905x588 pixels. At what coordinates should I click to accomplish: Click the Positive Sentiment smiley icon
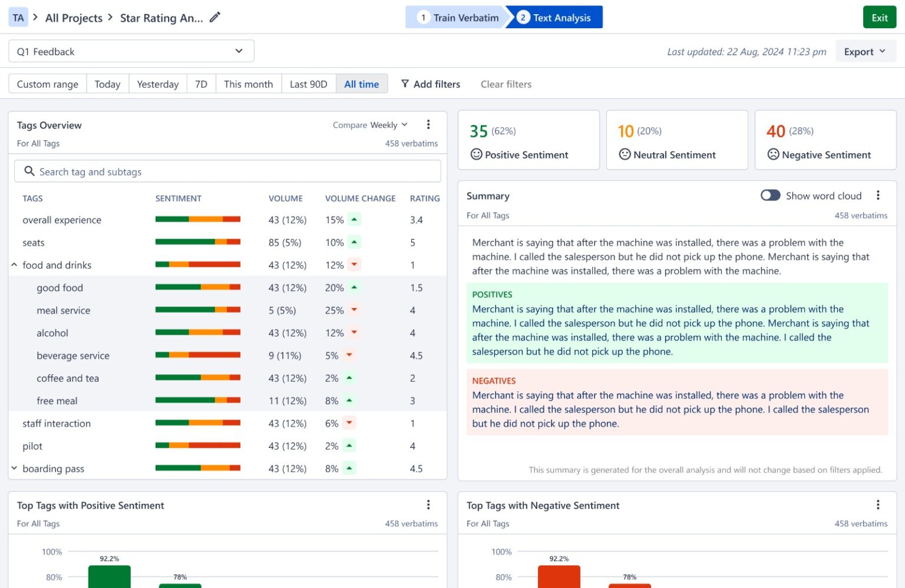point(476,154)
